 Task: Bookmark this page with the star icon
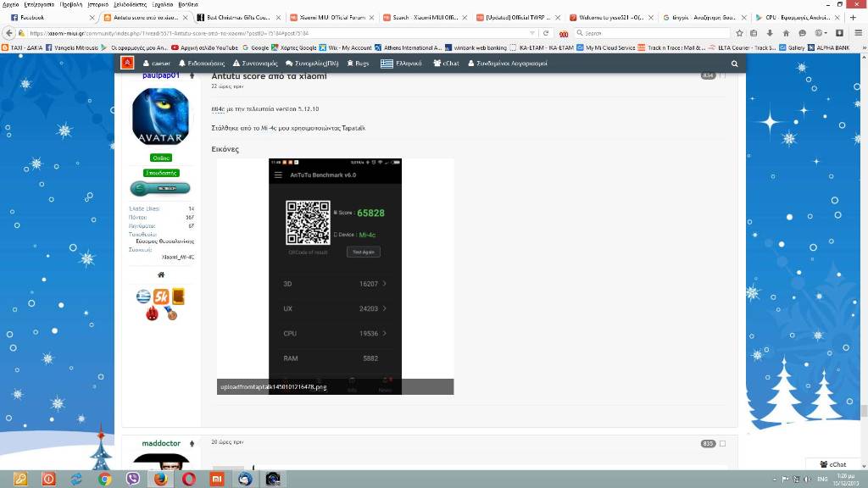coord(739,33)
